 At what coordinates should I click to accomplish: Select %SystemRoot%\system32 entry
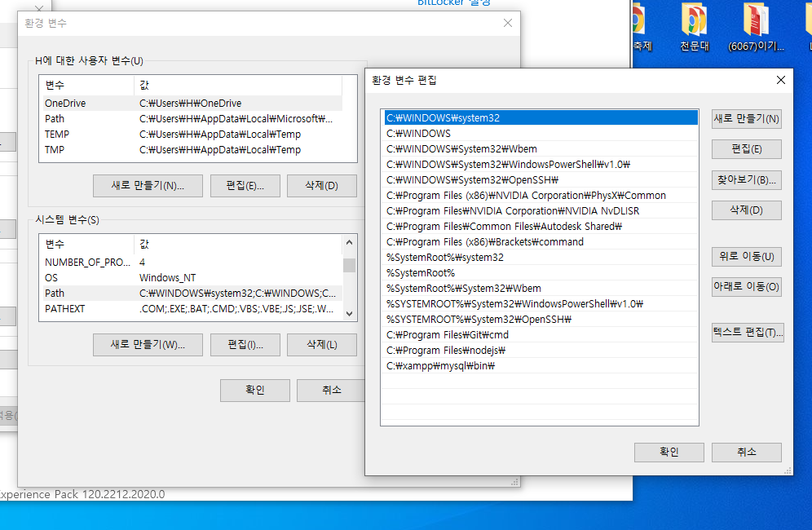(541, 258)
